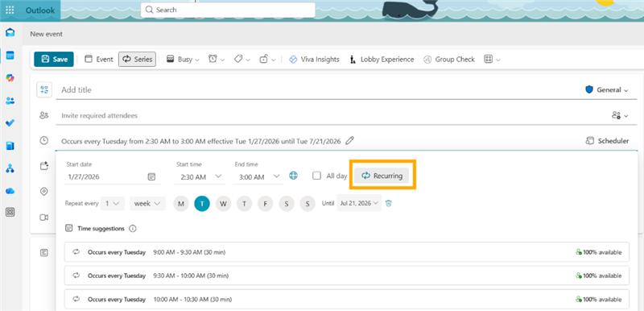The height and width of the screenshot is (311, 644).
Task: Select 9:00 AM - 9:30 AM suggestion
Action: pos(347,252)
